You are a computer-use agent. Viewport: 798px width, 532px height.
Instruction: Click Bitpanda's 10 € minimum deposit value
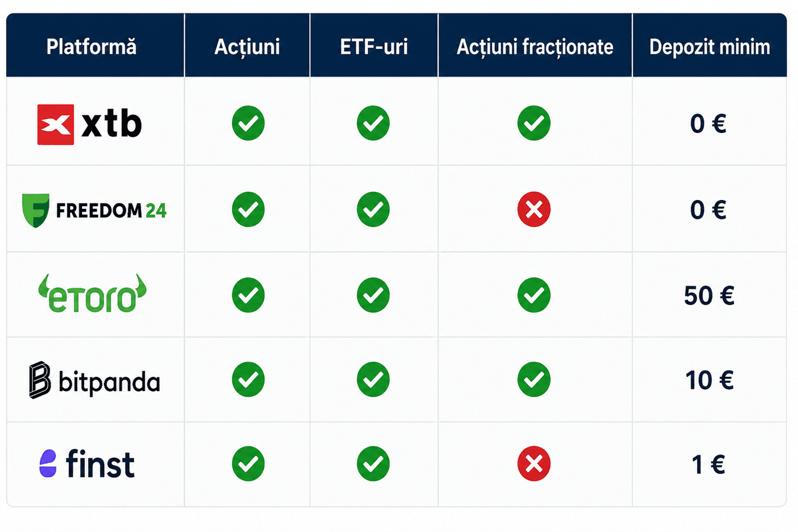coord(709,380)
